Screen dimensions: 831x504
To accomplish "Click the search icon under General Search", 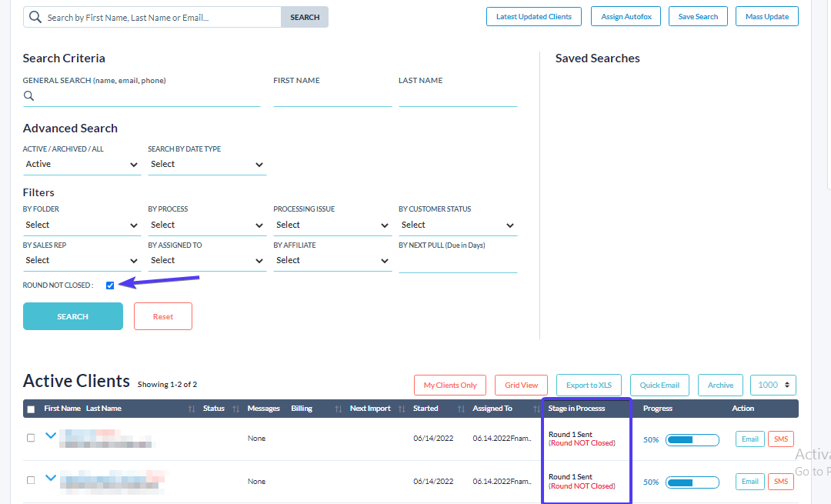I will (x=28, y=95).
